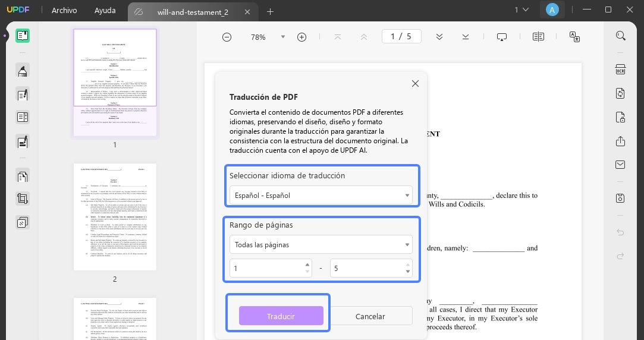Start slideshow presentation mode icon
Screen dimensions: 644x340
point(501,37)
